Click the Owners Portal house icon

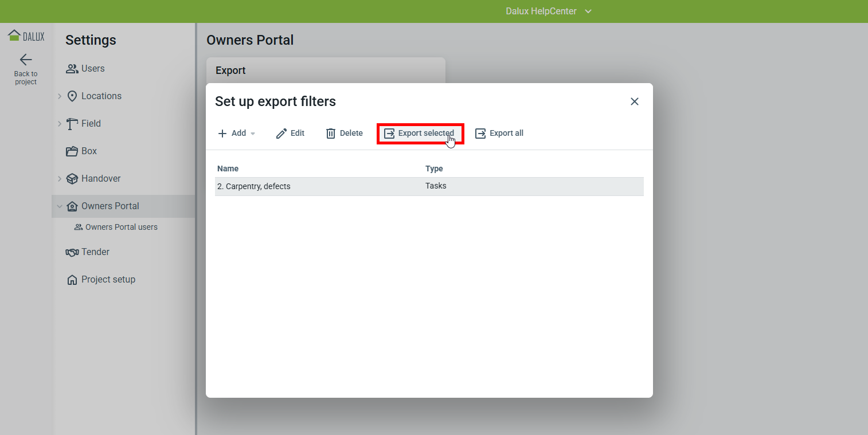[x=72, y=206]
